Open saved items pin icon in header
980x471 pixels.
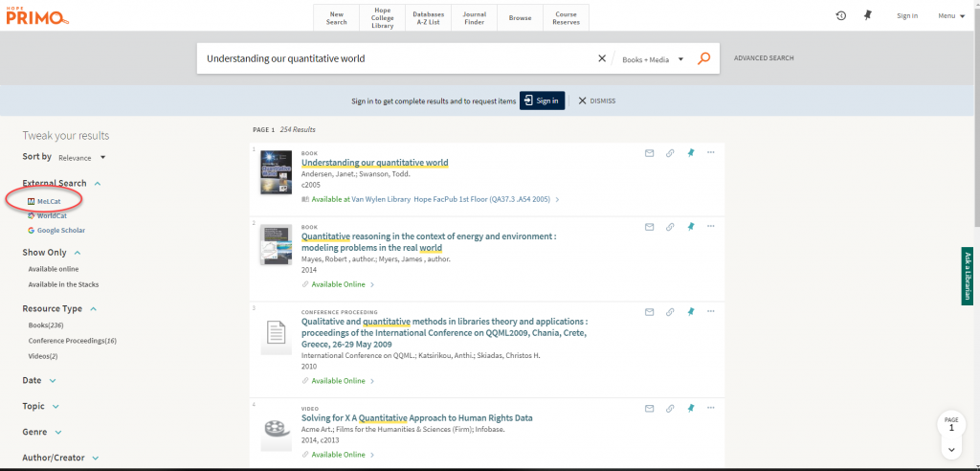tap(868, 15)
